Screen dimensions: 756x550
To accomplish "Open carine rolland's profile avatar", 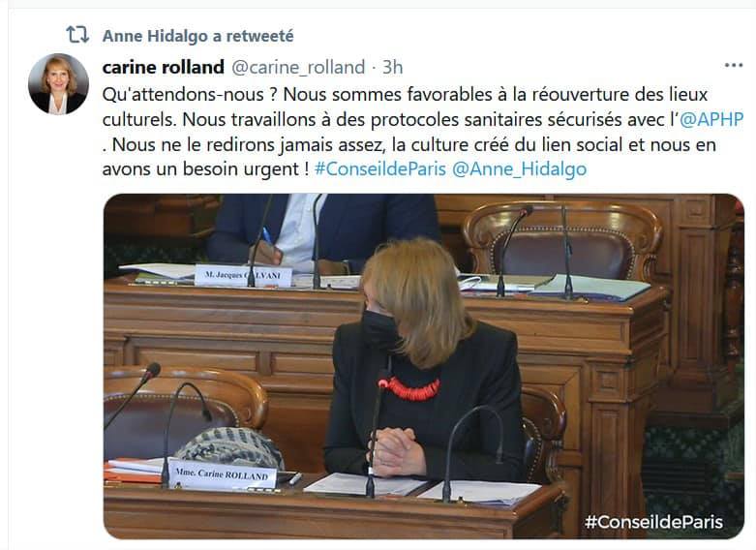I will coord(58,84).
